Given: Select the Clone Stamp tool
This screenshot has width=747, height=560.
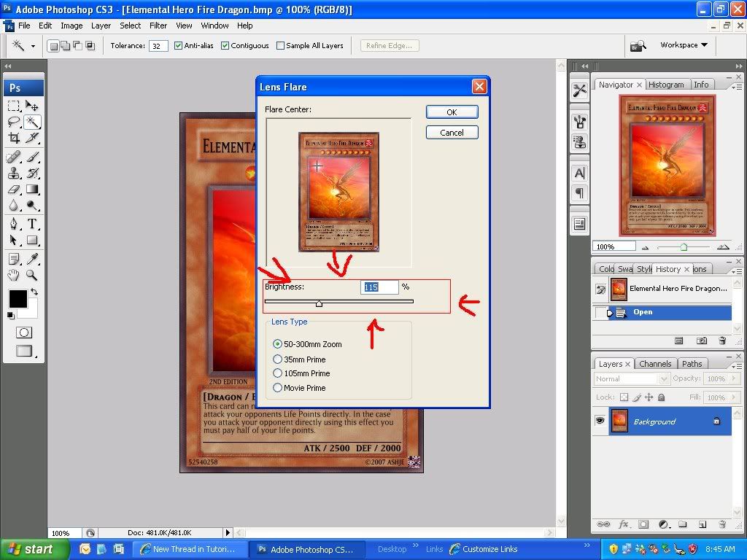Looking at the screenshot, I should point(14,173).
